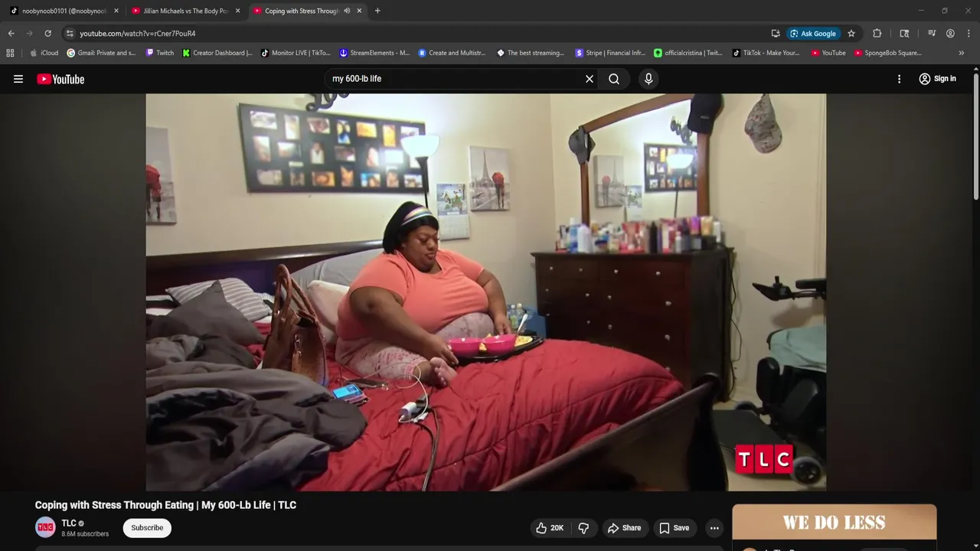Open the officialcristina Twitch bookmark
Screen dimensions: 980x551
pos(688,53)
